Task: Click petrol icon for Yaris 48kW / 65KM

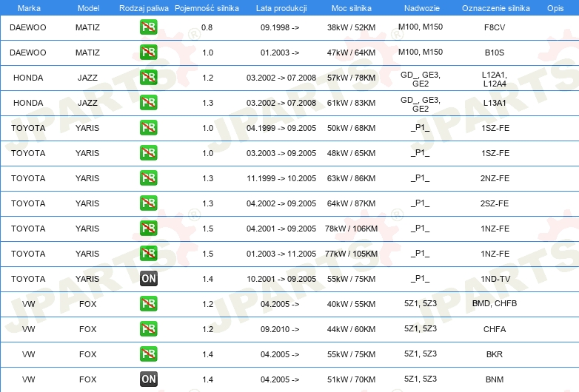Action: click(x=148, y=153)
